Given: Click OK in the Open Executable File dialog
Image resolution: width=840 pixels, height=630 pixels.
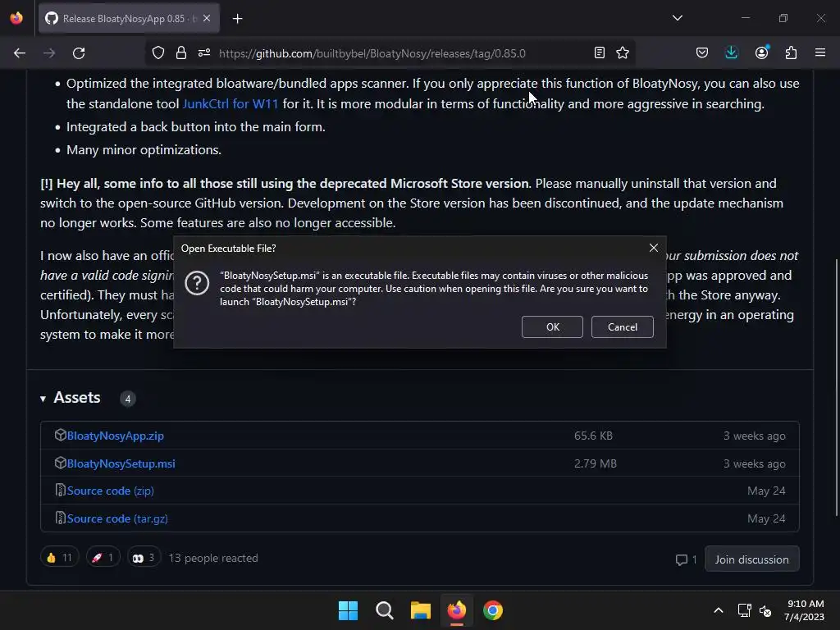Looking at the screenshot, I should [552, 326].
